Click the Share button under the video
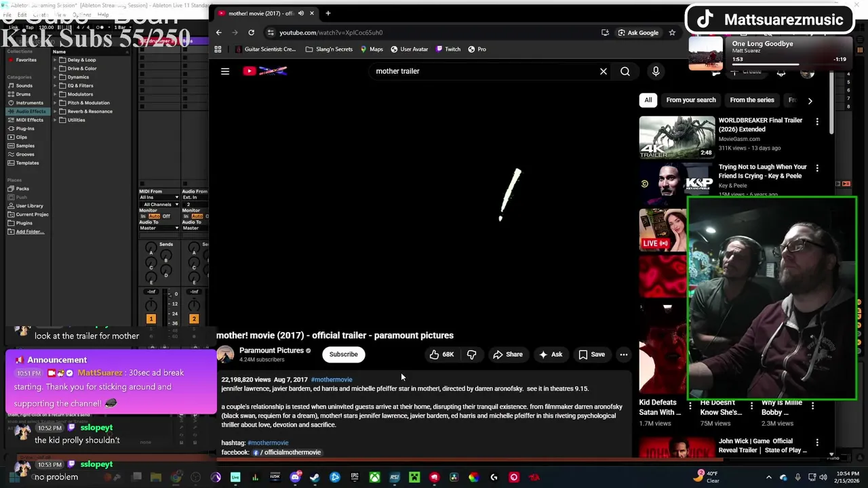 (x=508, y=354)
